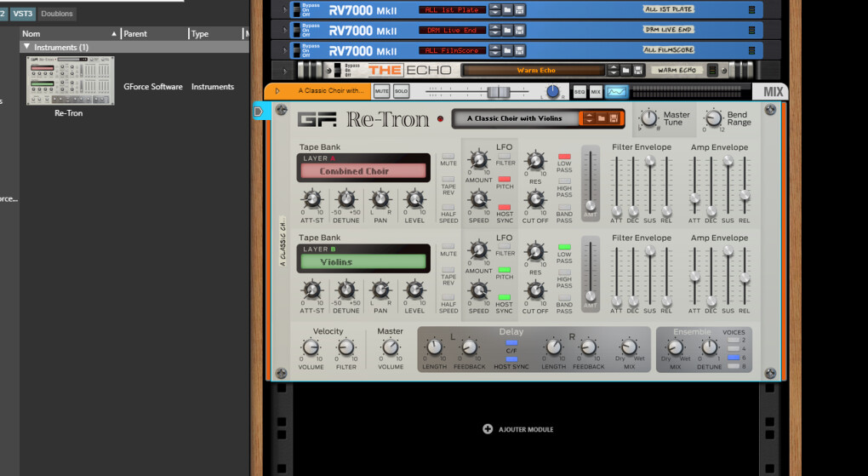Step Warm Echo patch selector arrows
Screen dimensions: 868x476
click(x=614, y=71)
